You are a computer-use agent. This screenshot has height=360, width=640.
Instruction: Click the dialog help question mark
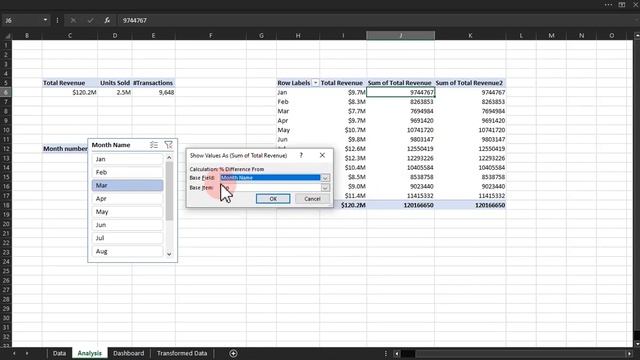pos(301,156)
